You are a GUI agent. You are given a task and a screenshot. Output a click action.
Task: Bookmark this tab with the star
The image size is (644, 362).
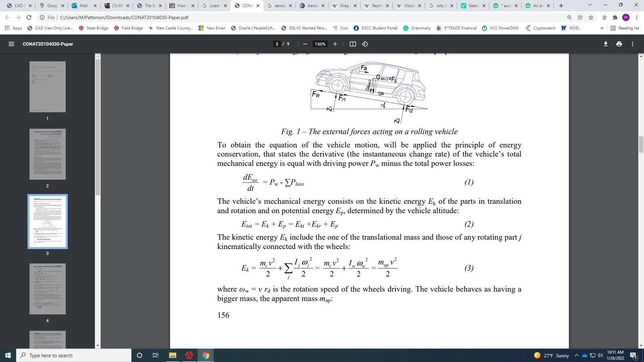[591, 17]
